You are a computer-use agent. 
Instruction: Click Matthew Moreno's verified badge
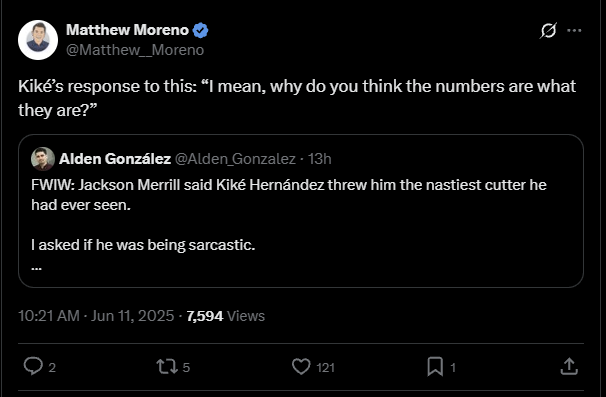pos(200,30)
